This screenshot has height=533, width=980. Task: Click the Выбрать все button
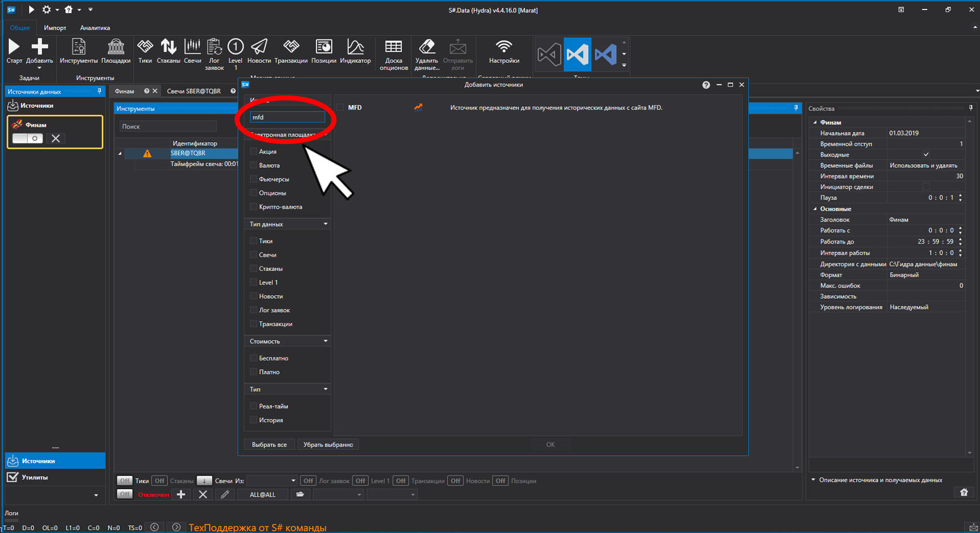pyautogui.click(x=269, y=445)
